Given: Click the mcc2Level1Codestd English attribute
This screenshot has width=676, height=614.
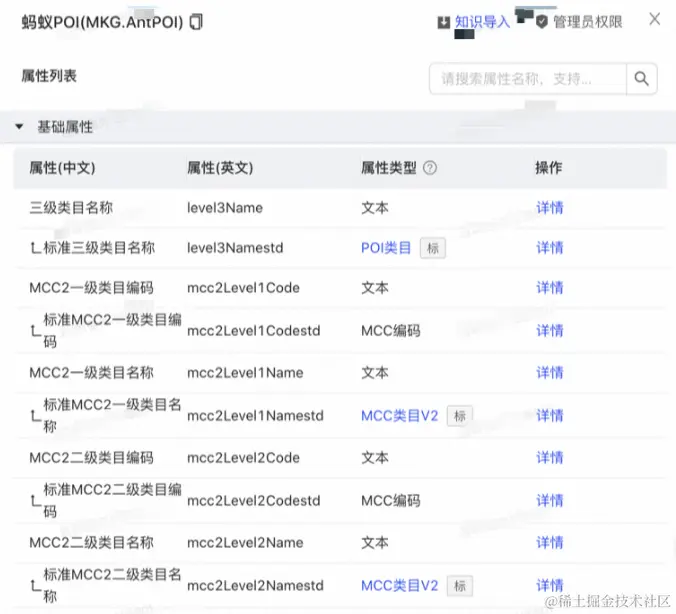Looking at the screenshot, I should pos(254,331).
